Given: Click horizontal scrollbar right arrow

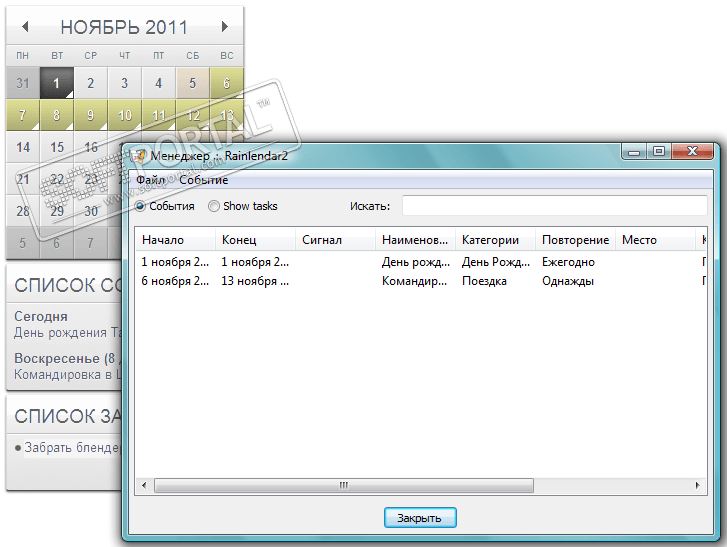Looking at the screenshot, I should tap(697, 485).
